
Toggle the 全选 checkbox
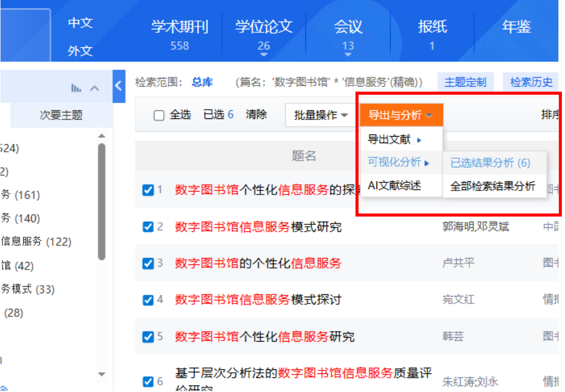tap(159, 115)
